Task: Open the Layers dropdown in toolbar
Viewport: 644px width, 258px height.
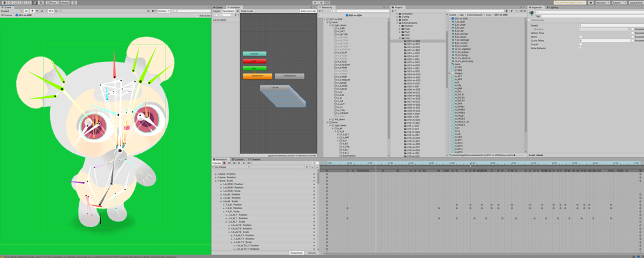Action: point(618,3)
